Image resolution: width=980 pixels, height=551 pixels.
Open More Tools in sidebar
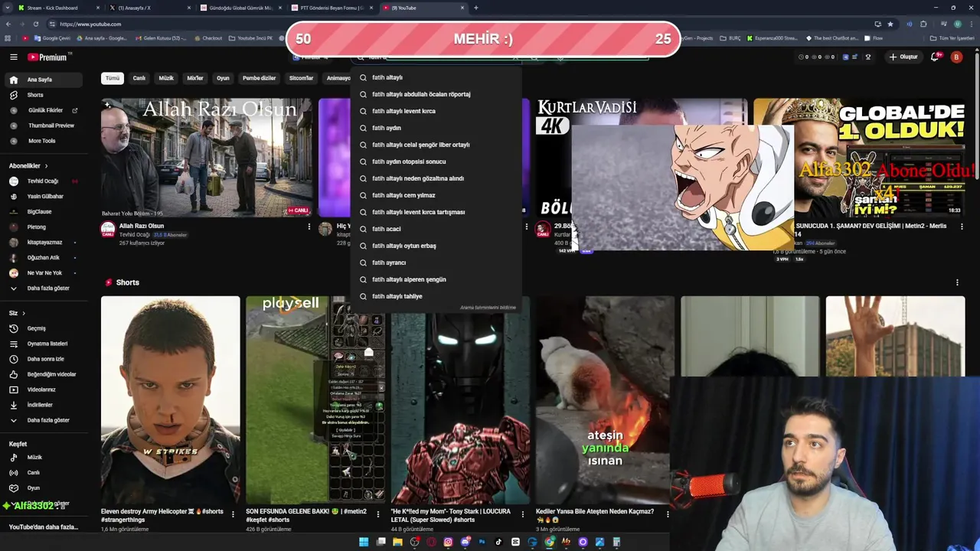(x=42, y=141)
